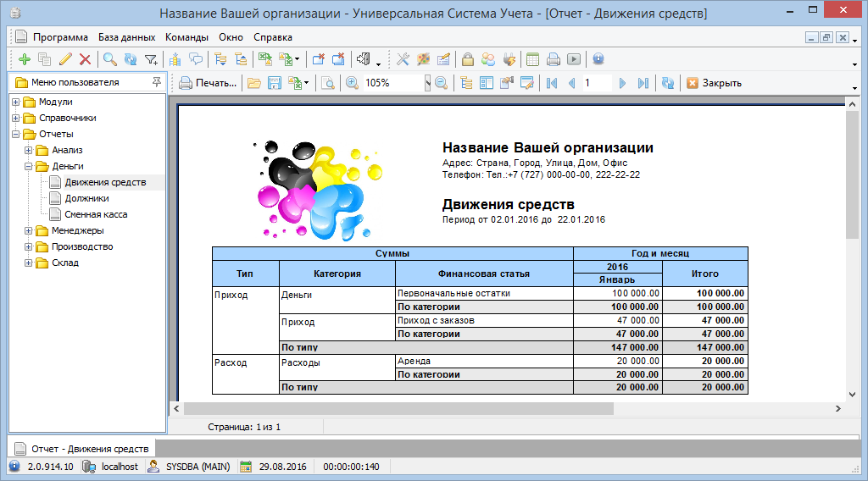Open the Справка menu
Image resolution: width=868 pixels, height=481 pixels.
point(272,37)
